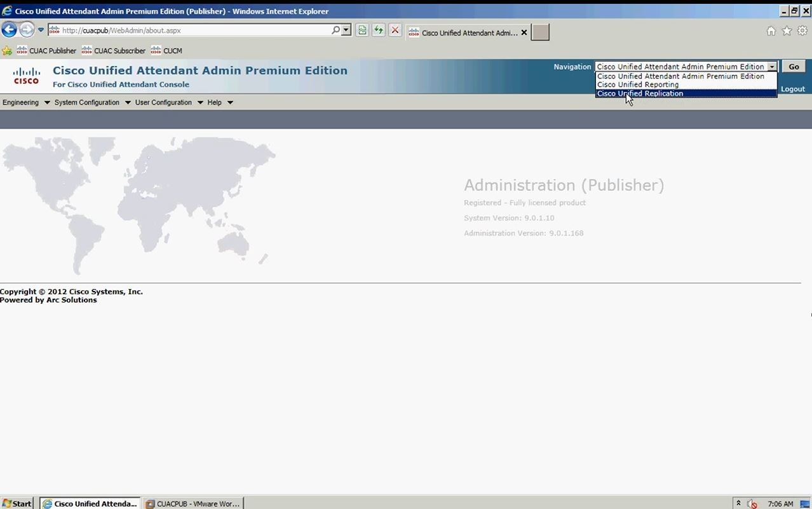Click the muted volume tray icon
The width and height of the screenshot is (812, 509).
pyautogui.click(x=752, y=504)
